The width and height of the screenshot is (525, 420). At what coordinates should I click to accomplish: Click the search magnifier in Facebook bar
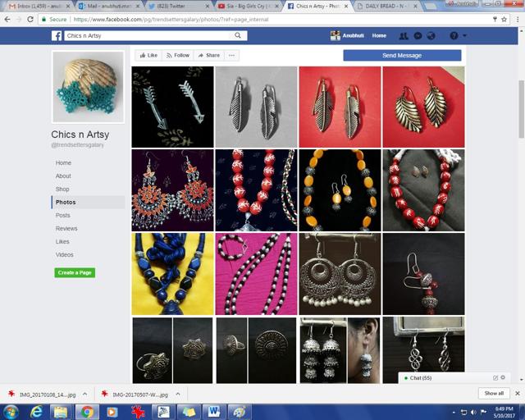coord(238,35)
